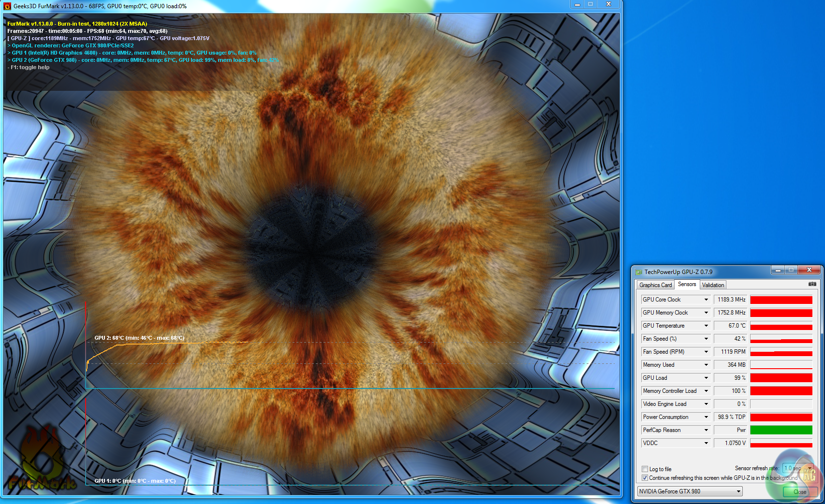Click the GPU 1: 0°C graph label
The image size is (825, 504).
135,481
